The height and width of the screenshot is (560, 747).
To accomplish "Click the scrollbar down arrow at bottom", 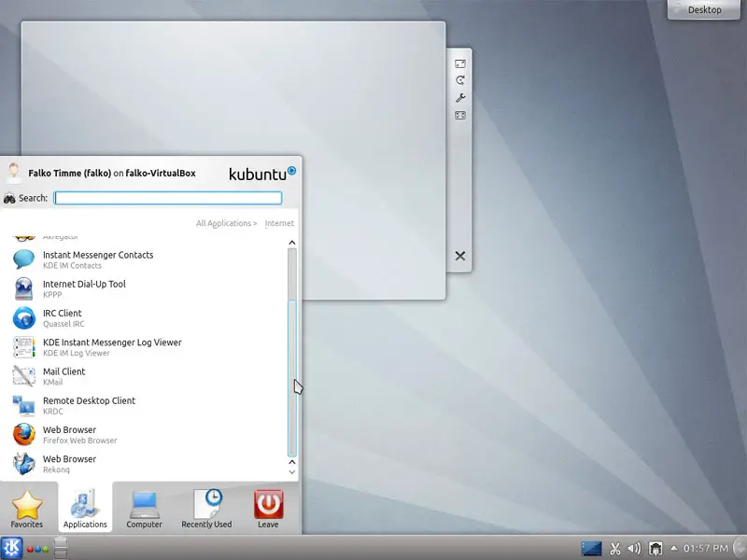I will click(x=292, y=472).
